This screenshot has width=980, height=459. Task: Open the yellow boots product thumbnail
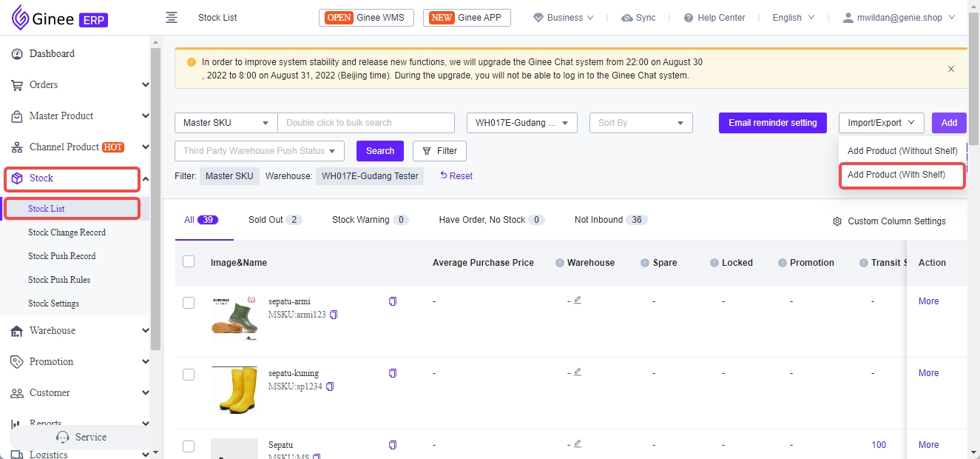pos(234,389)
